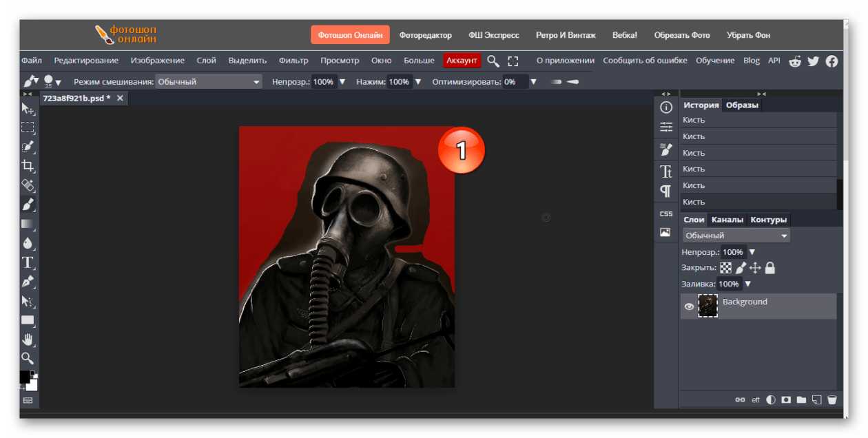Open the Info panel icon
The image size is (868, 438).
point(666,107)
